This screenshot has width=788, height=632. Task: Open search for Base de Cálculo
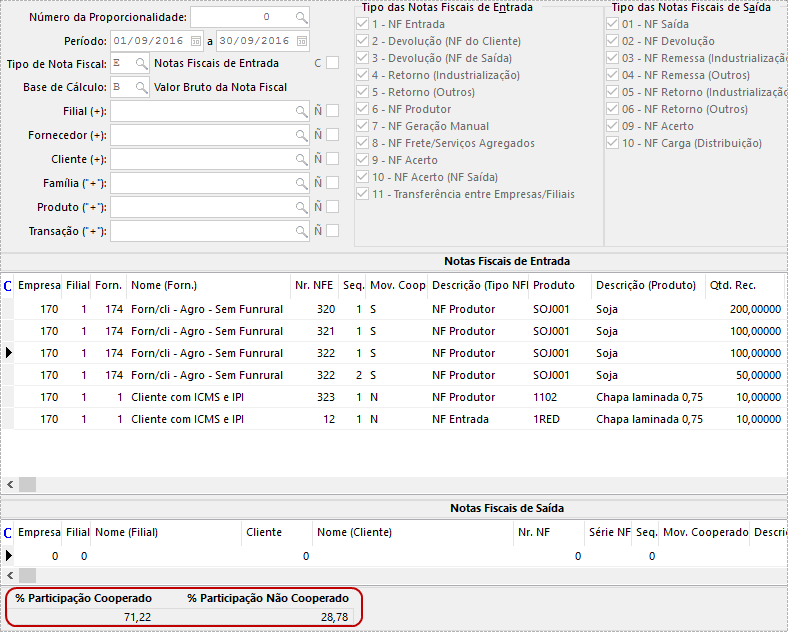coord(142,87)
